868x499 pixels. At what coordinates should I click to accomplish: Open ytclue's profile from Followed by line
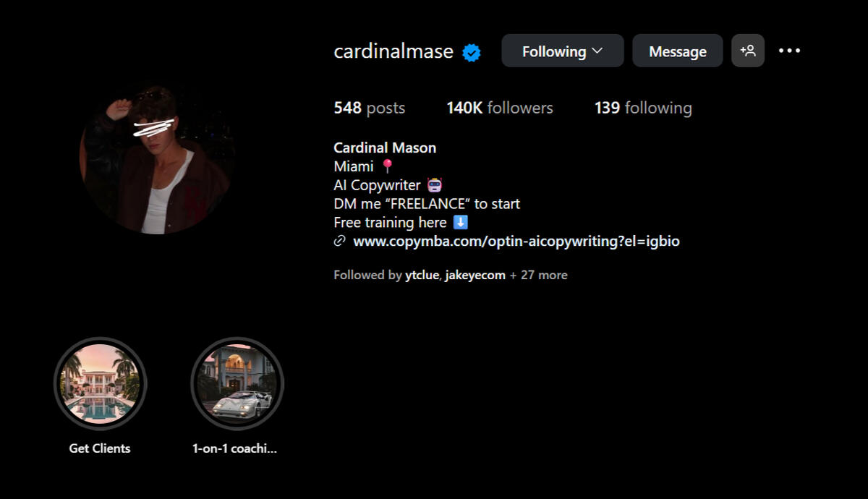pyautogui.click(x=422, y=275)
